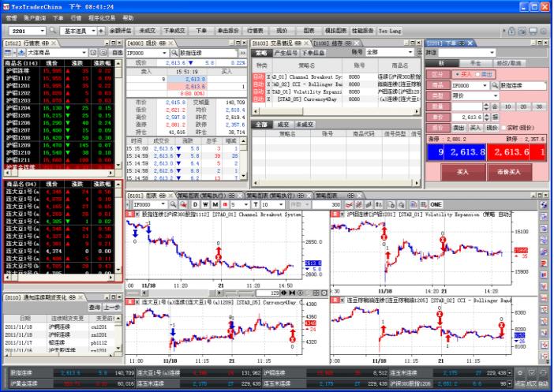This screenshot has width=554, height=392.
Task: Switch to the 未成交 tab in trade list
Action: 305,124
